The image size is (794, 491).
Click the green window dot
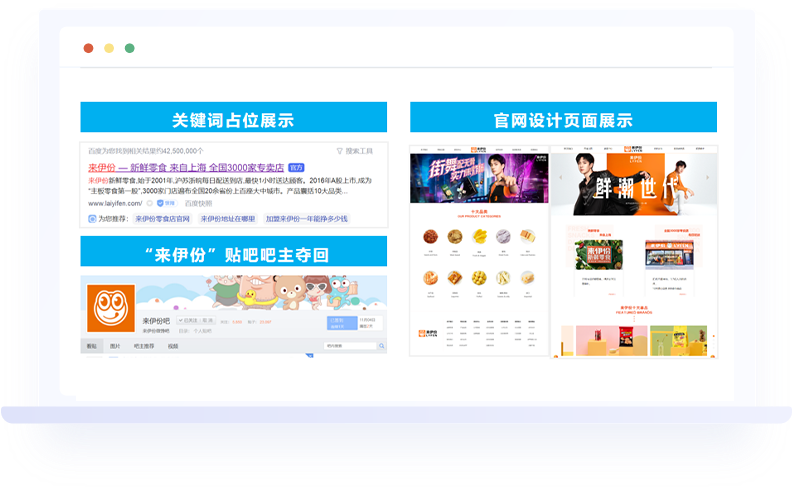pyautogui.click(x=130, y=48)
